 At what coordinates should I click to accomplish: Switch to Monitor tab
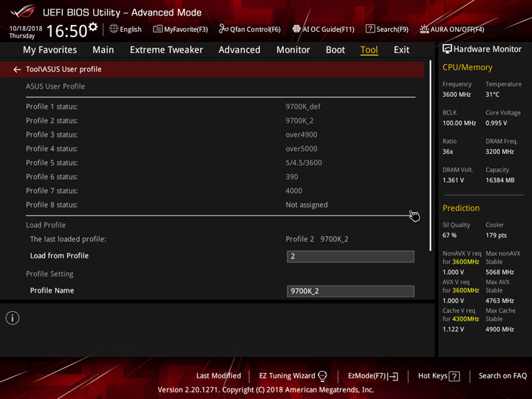(x=293, y=50)
